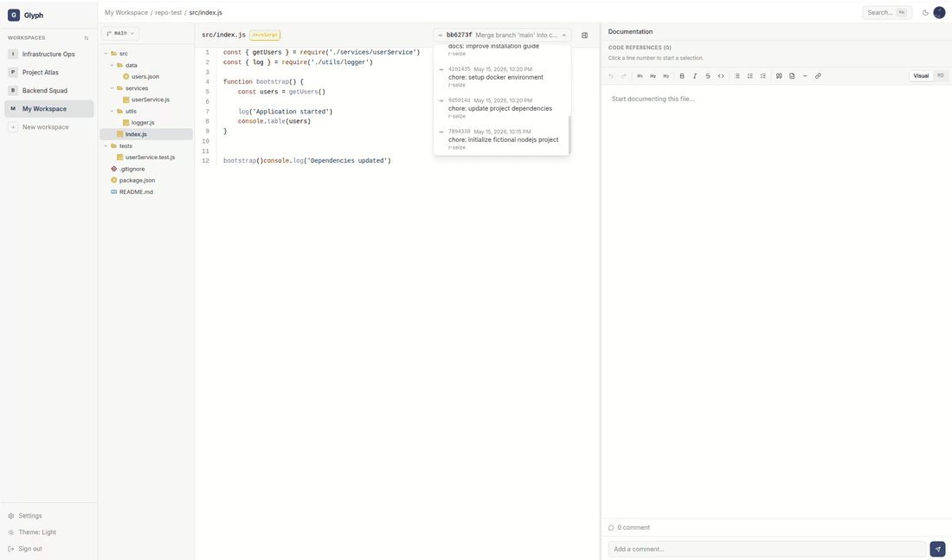This screenshot has width=952, height=560.
Task: Collapse the tests folder
Action: tap(106, 145)
